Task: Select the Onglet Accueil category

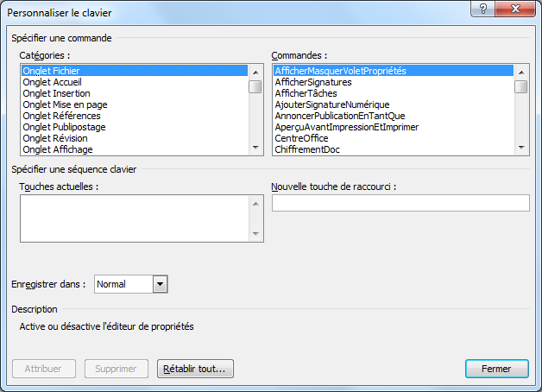Action: click(135, 82)
